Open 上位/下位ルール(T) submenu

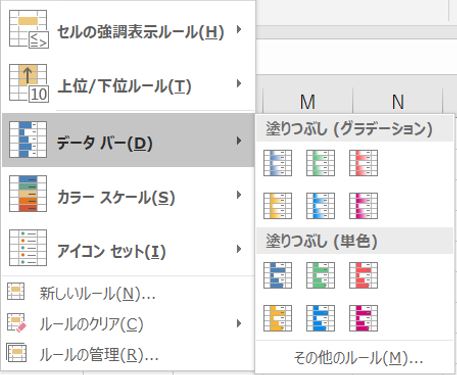point(128,83)
